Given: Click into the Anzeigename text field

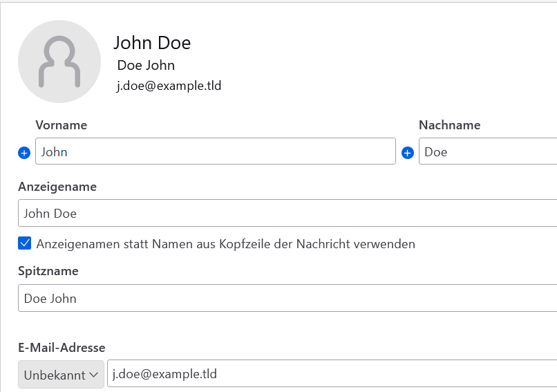Looking at the screenshot, I should pyautogui.click(x=287, y=214).
